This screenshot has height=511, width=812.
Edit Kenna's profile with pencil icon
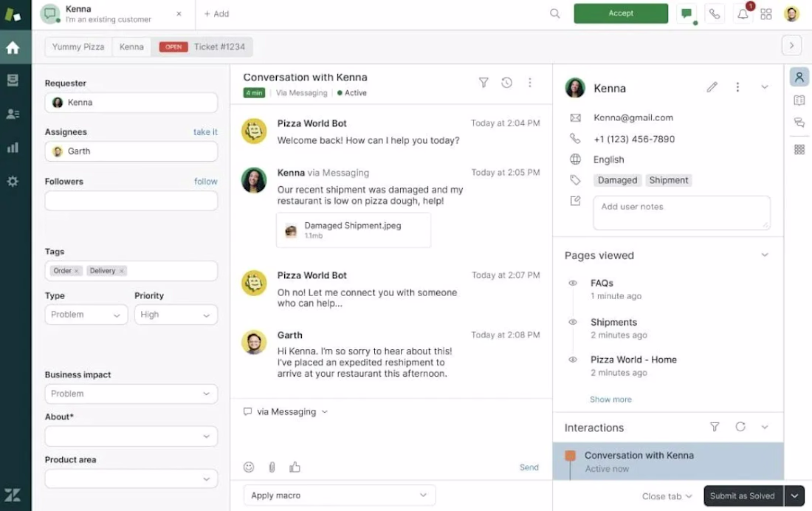click(712, 87)
